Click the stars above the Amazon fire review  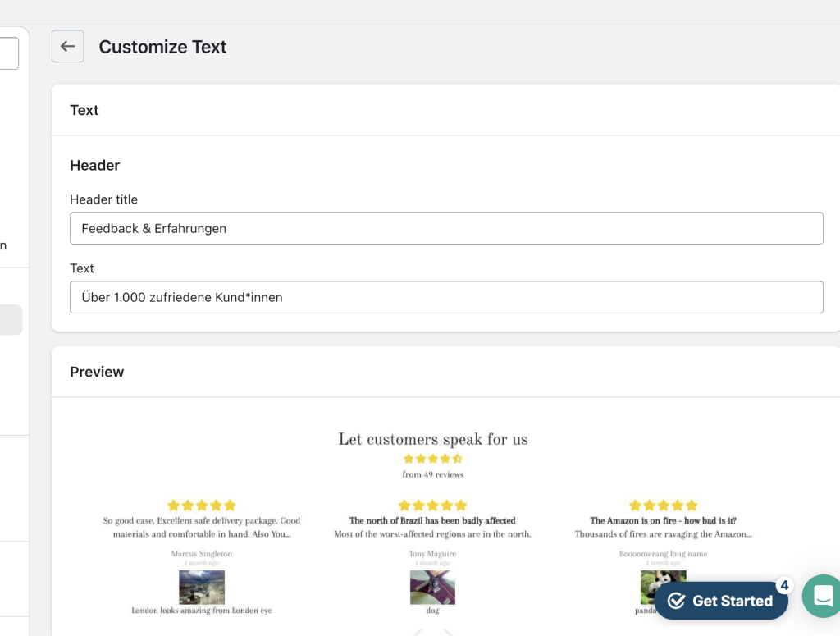[x=663, y=506]
